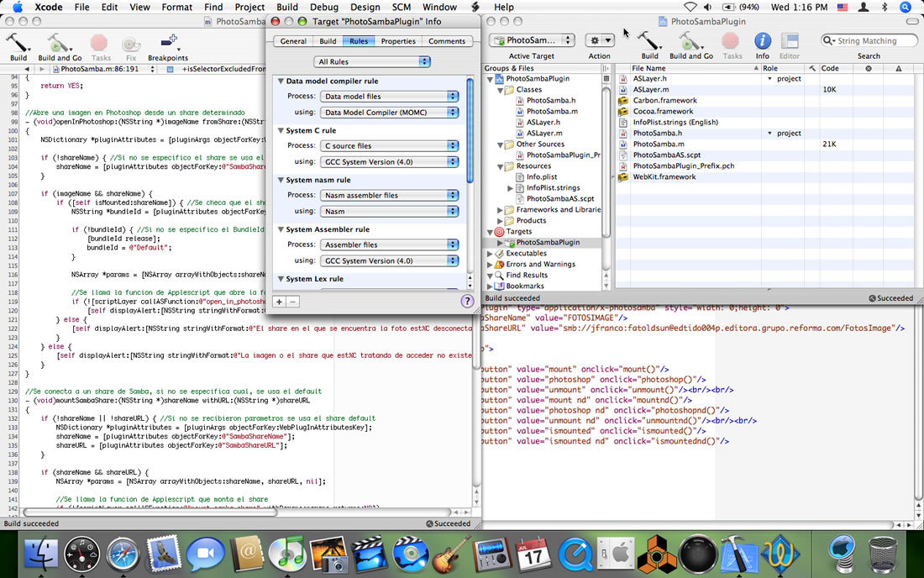Open GarageBand guitar icon in Dock
The width and height of the screenshot is (924, 578).
tap(451, 554)
